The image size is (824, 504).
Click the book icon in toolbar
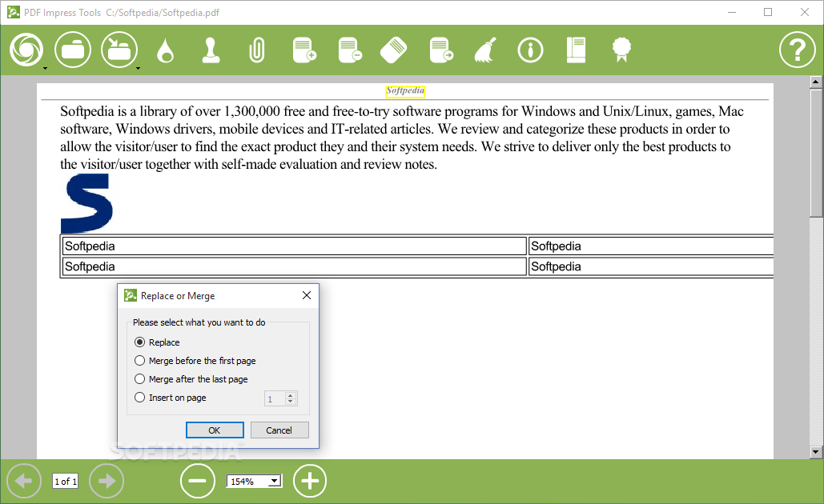[x=576, y=50]
